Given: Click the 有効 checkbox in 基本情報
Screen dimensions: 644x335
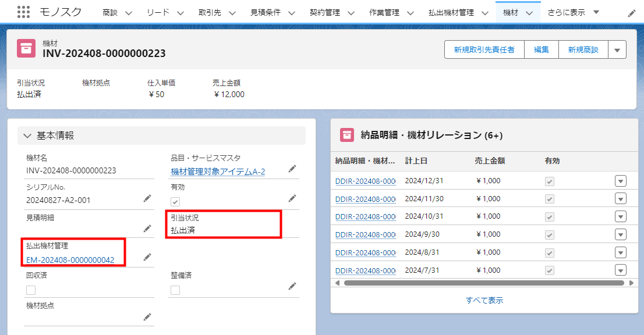Looking at the screenshot, I should [x=175, y=201].
